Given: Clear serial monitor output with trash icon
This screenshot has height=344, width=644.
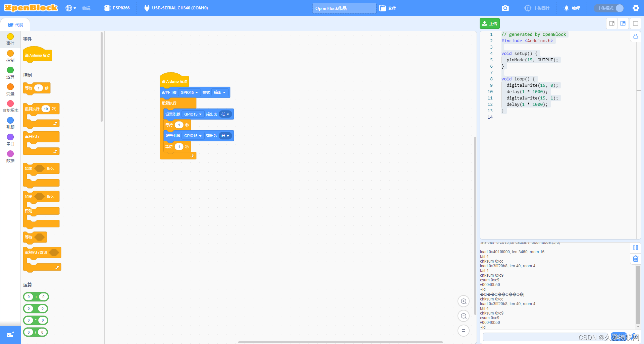Looking at the screenshot, I should [x=636, y=259].
